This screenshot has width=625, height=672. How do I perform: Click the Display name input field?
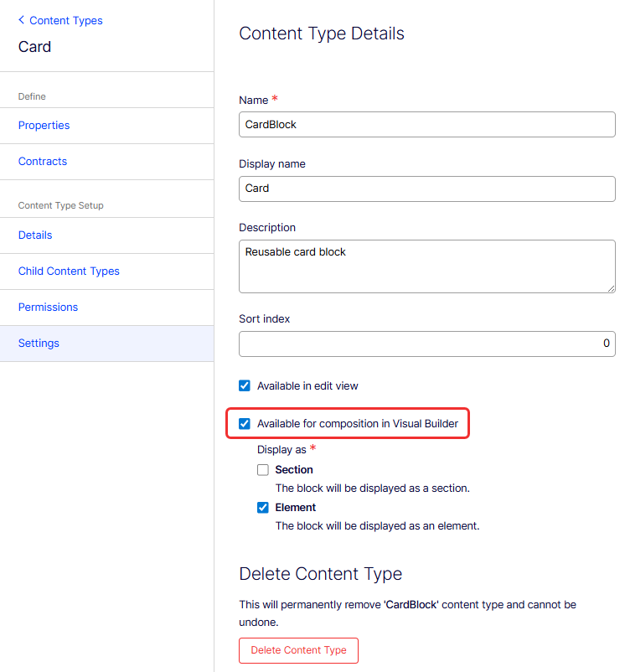pos(426,189)
